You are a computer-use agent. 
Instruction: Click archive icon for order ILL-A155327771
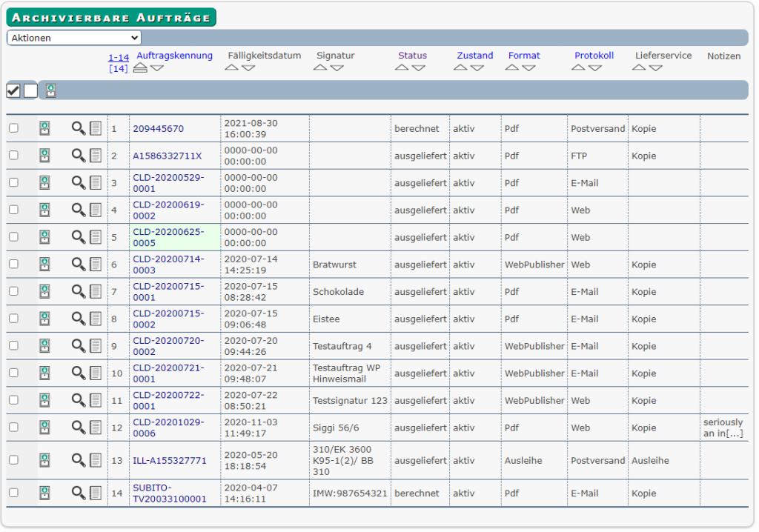click(x=44, y=460)
